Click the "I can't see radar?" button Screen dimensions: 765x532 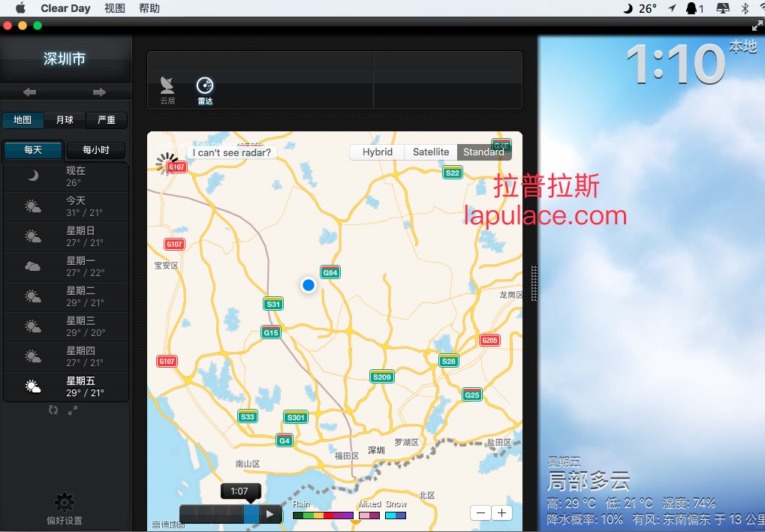coord(232,152)
